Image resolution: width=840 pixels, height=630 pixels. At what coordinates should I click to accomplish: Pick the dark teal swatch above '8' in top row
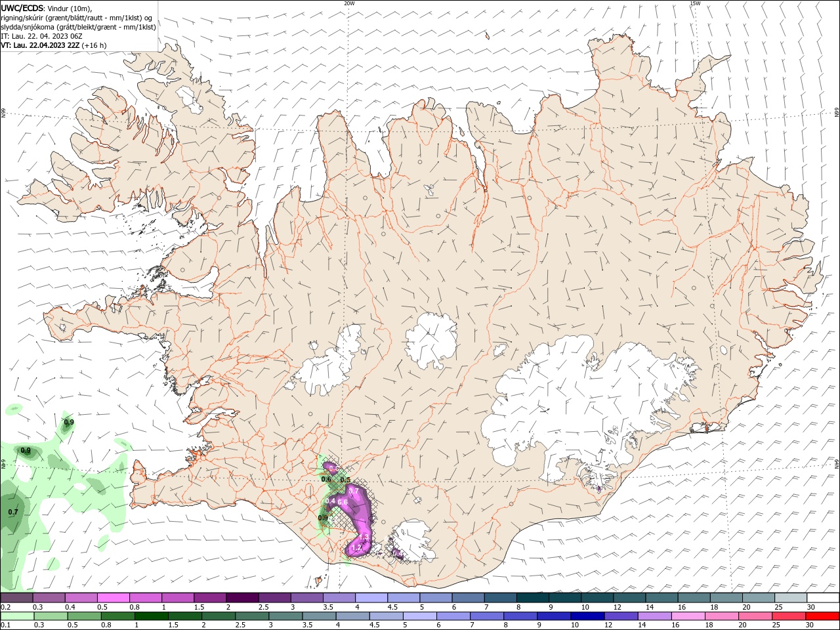[x=534, y=598]
